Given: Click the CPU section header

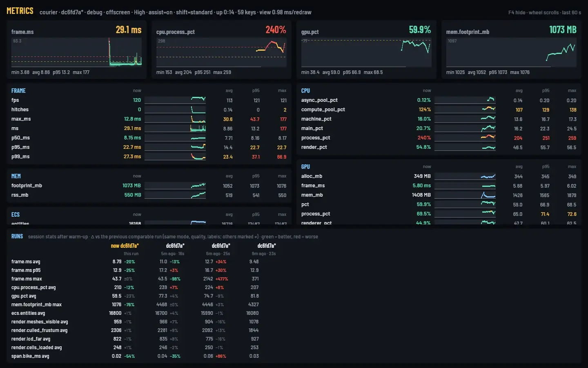Looking at the screenshot, I should click(305, 91).
